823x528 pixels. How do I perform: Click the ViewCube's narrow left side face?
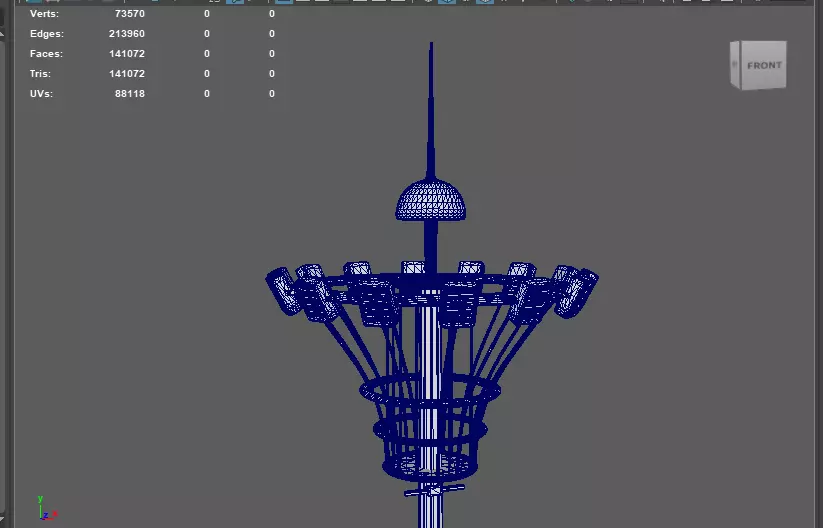tap(735, 65)
